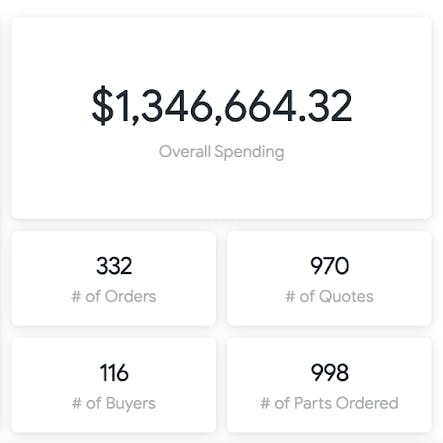Open the Overall Spending summary card
The height and width of the screenshot is (443, 443).
(x=221, y=118)
